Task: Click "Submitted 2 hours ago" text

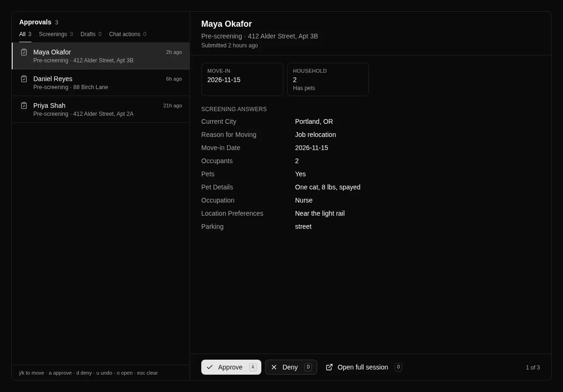Action: tap(229, 45)
